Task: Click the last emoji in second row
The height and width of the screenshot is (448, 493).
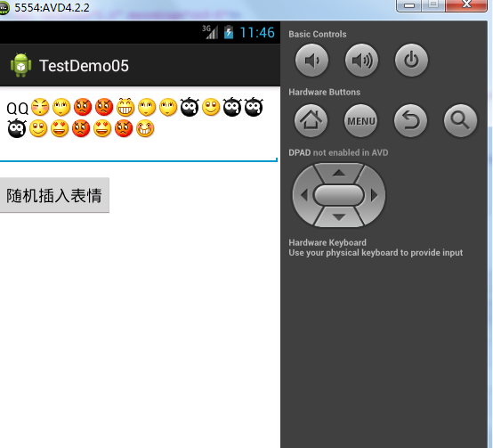Action: 145,128
